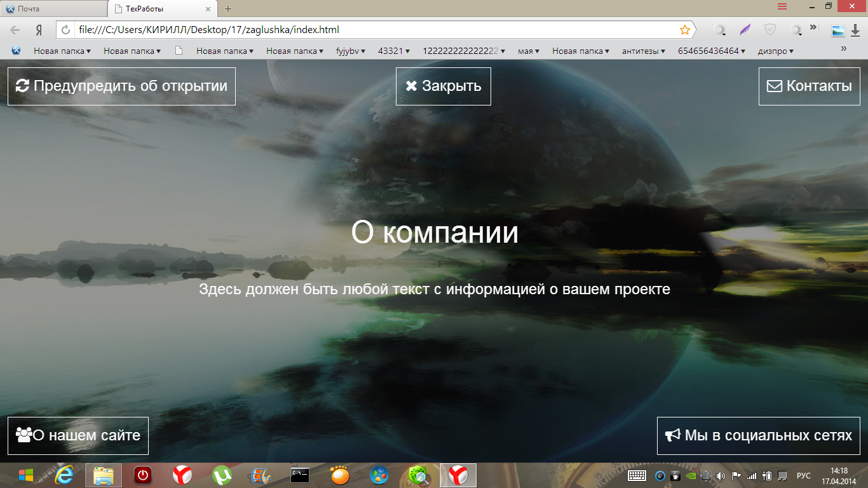Image resolution: width=868 pixels, height=488 pixels.
Task: Click the X icon beside "Закрыть"
Action: 411,86
